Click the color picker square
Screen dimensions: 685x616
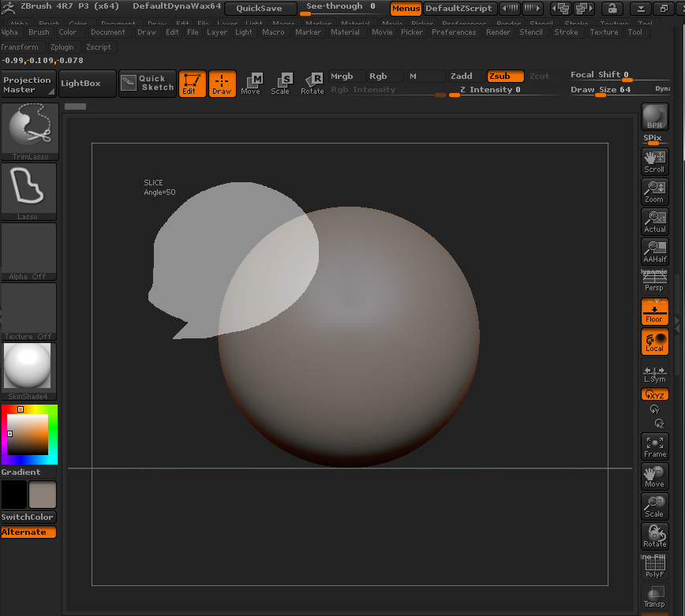29,434
